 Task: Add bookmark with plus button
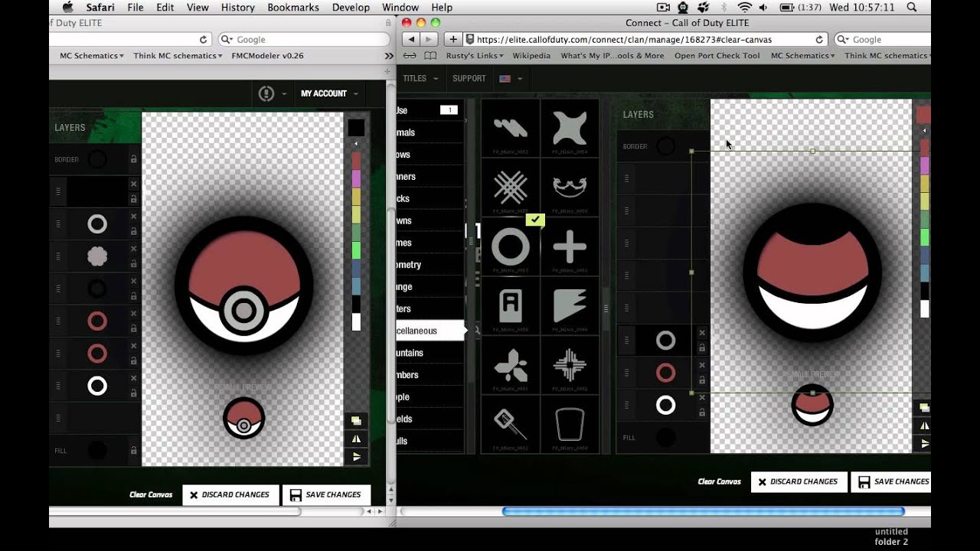(452, 39)
